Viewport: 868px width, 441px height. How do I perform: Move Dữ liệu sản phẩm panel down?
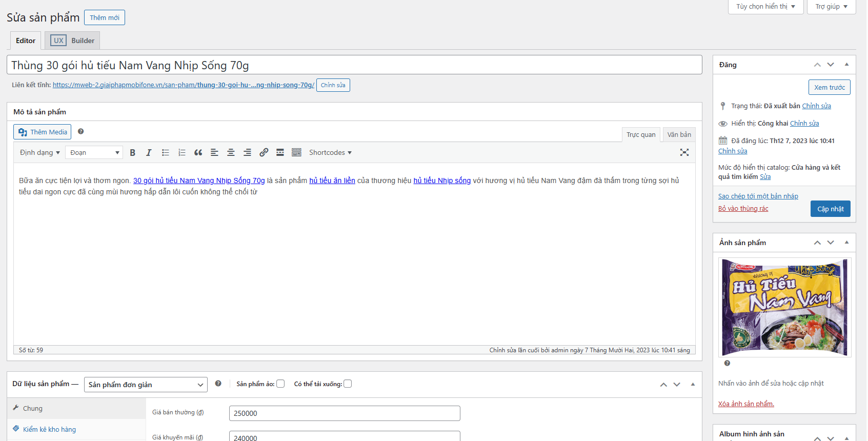[x=677, y=385]
